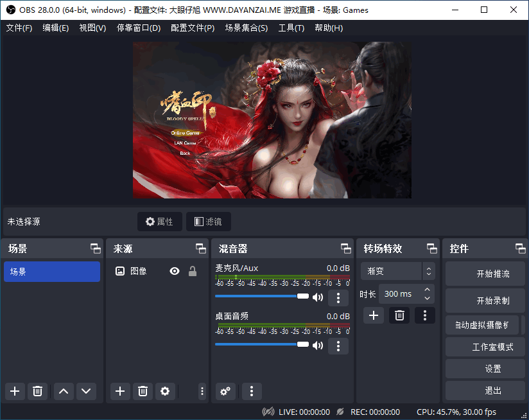
Task: Undock the 混音器 panel using float icon
Action: pyautogui.click(x=345, y=249)
